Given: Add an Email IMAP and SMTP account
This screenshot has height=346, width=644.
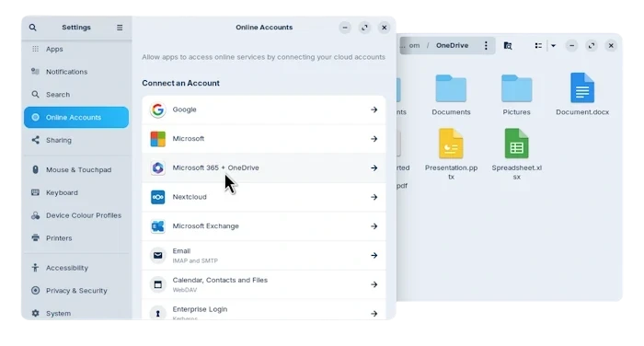Looking at the screenshot, I should [x=264, y=255].
